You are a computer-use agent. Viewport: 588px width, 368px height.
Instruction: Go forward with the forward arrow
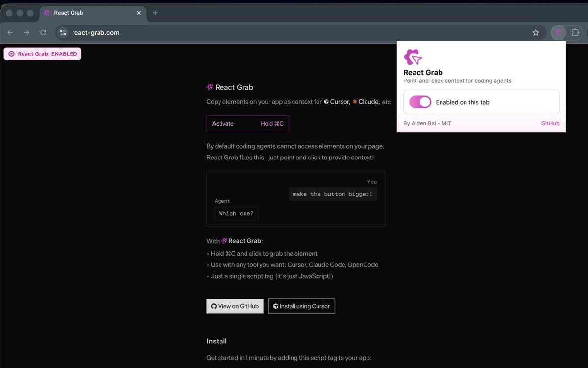point(26,33)
